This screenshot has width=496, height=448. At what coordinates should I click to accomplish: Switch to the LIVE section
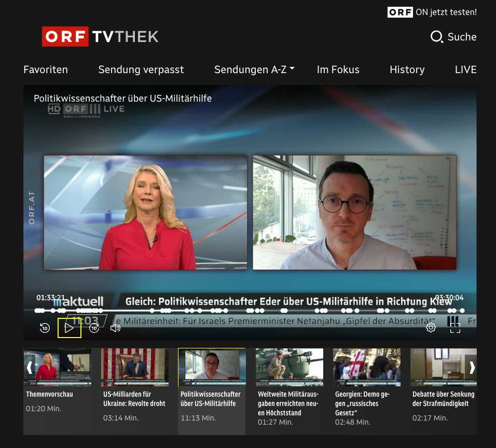[x=465, y=69]
